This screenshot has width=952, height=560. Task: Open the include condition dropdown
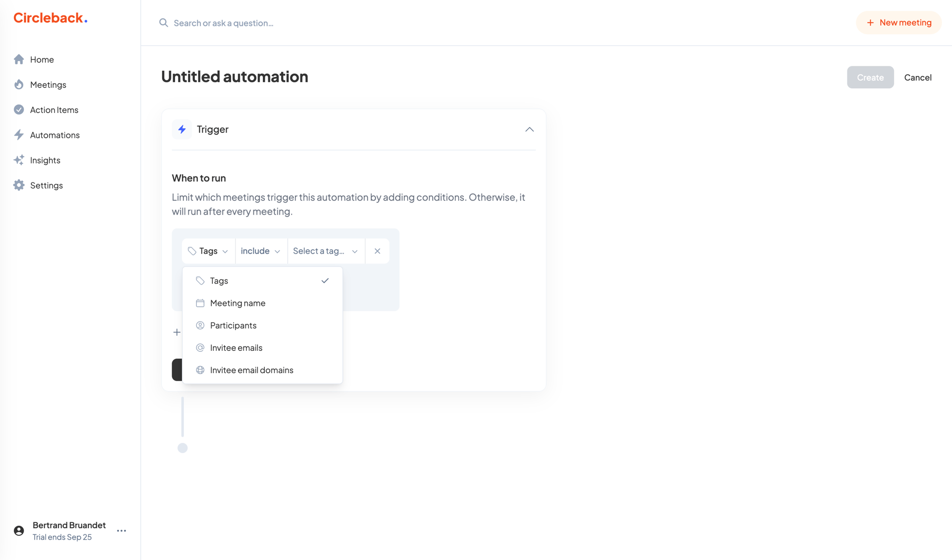click(260, 251)
